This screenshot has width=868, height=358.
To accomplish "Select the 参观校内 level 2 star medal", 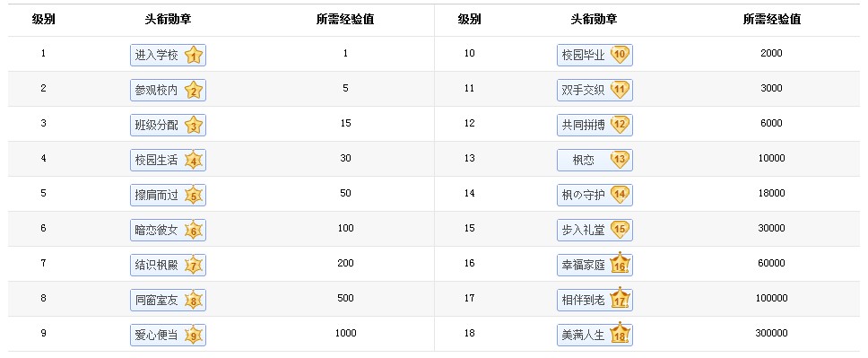I will (x=169, y=90).
